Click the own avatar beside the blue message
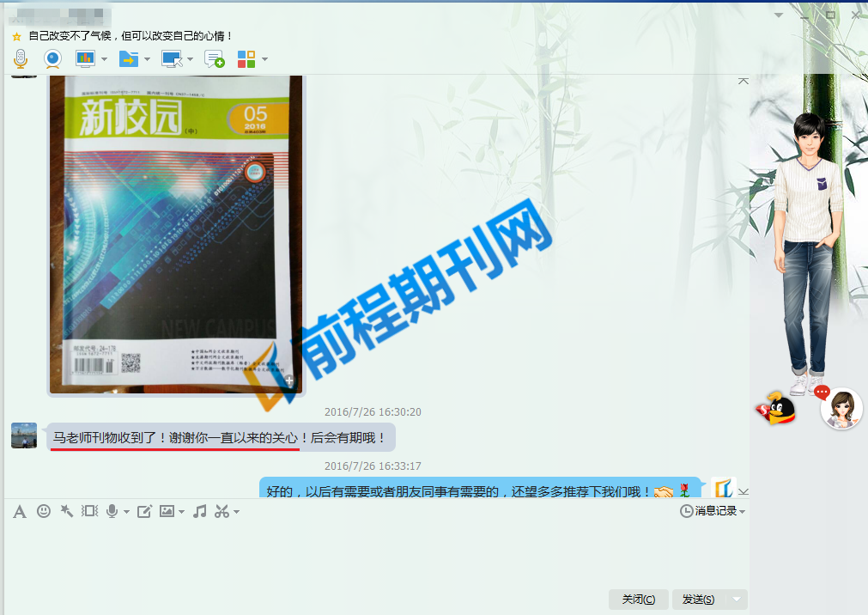The width and height of the screenshot is (868, 615). (x=723, y=488)
